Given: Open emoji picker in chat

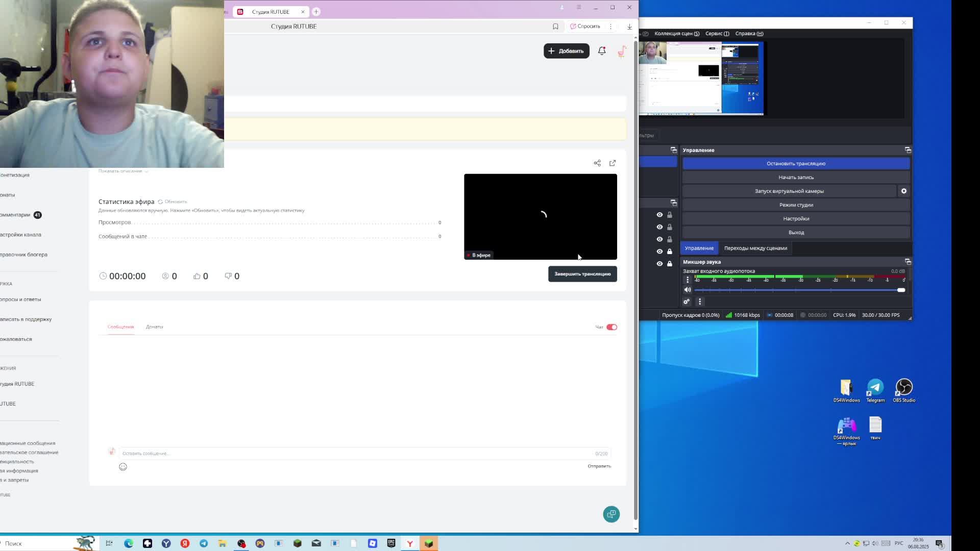Looking at the screenshot, I should click(x=123, y=467).
